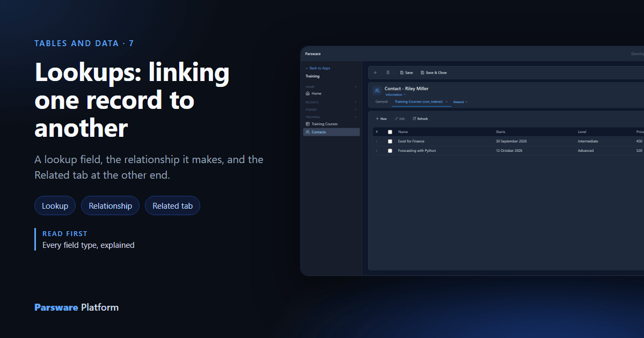This screenshot has height=338, width=644.
Task: Click the Related tab tag pill
Action: (172, 205)
